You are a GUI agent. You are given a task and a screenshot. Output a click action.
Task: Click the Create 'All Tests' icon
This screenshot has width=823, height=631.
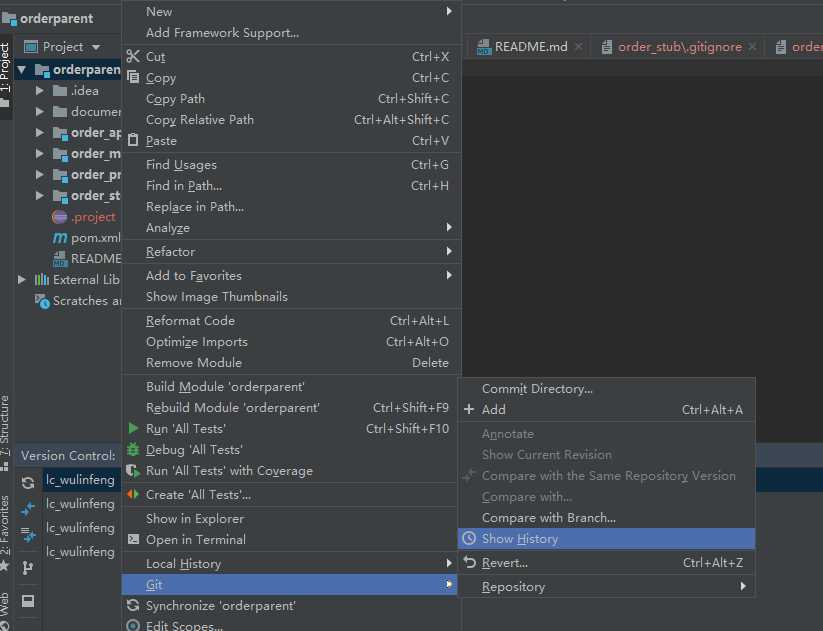[x=133, y=495]
